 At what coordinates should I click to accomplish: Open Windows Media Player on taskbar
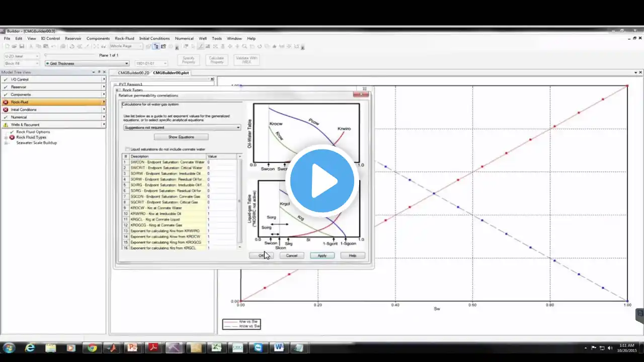click(x=71, y=347)
